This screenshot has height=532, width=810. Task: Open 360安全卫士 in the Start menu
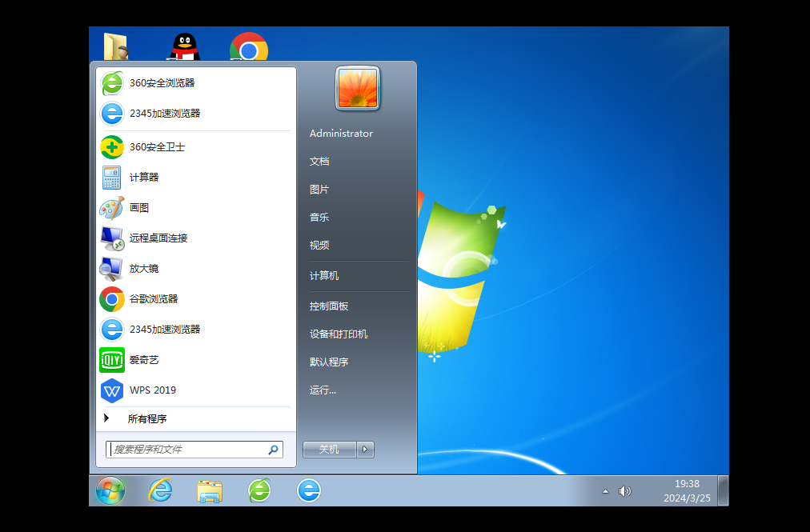(x=196, y=147)
